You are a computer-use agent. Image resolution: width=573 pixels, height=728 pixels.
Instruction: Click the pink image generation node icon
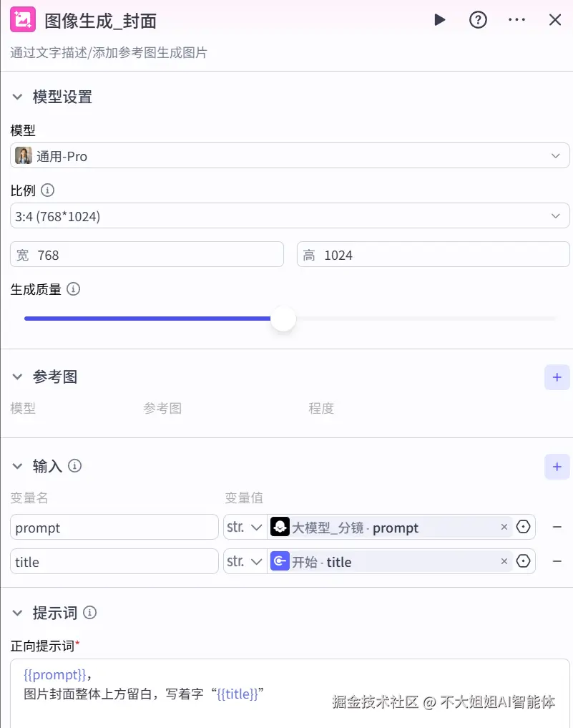click(x=23, y=20)
